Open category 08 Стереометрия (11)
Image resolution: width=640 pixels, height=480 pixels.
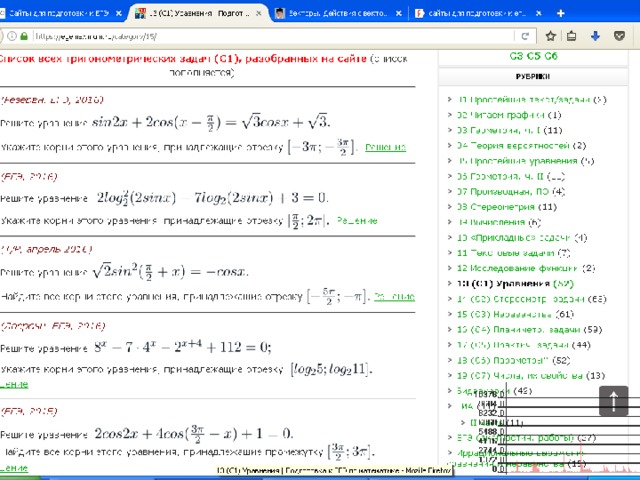tap(506, 206)
